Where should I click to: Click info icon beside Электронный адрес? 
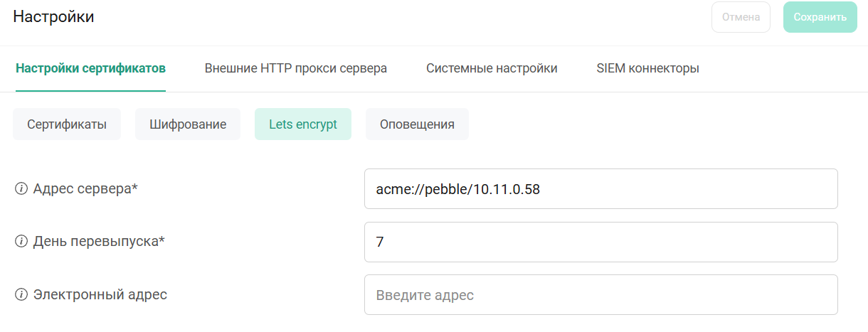pyautogui.click(x=21, y=294)
